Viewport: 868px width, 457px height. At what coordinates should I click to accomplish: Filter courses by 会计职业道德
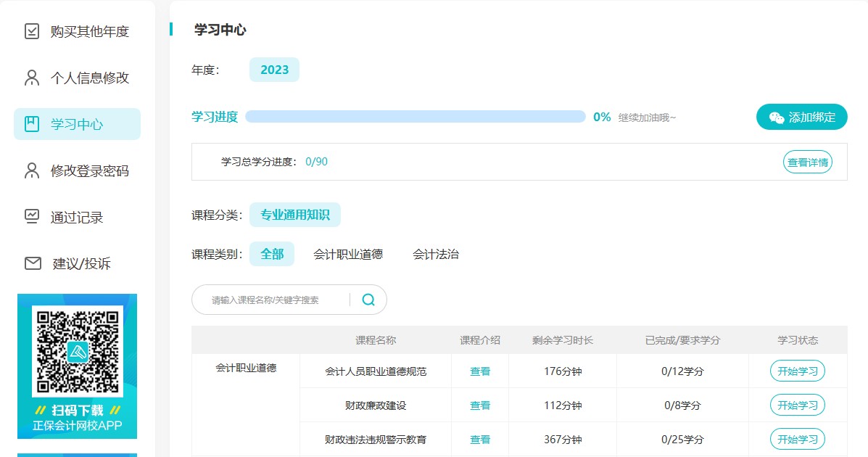coord(348,255)
